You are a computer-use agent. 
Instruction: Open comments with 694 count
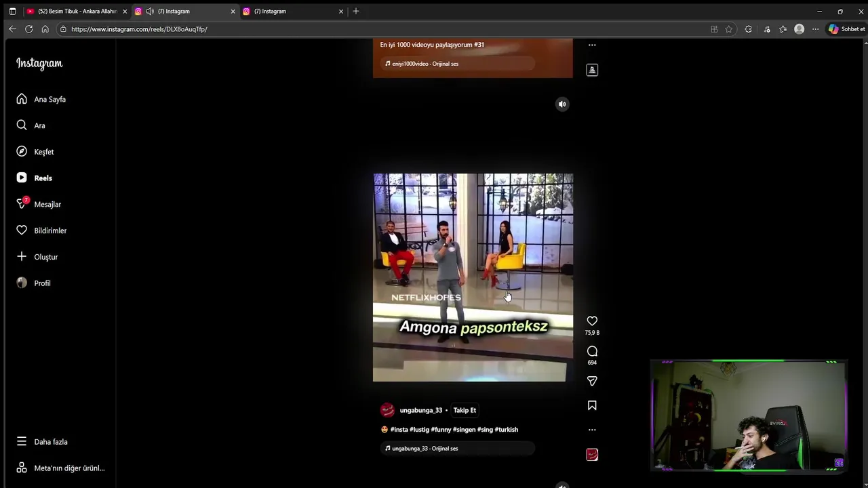[x=592, y=351]
